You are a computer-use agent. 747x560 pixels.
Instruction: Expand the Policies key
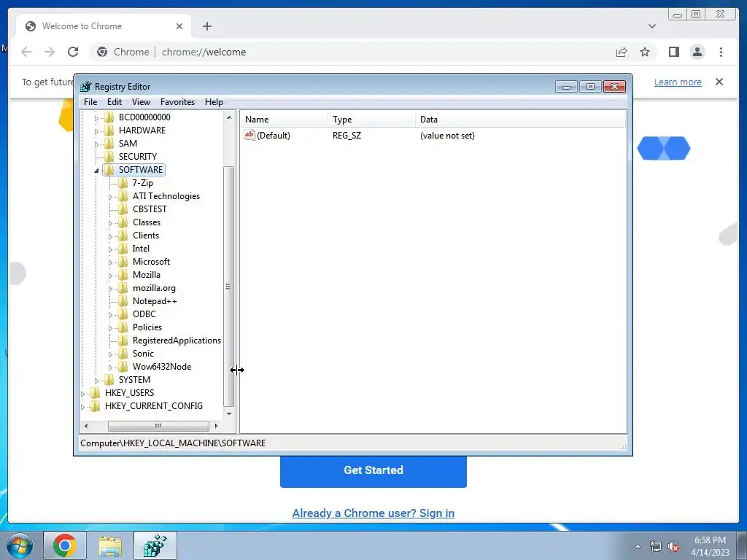coord(111,328)
